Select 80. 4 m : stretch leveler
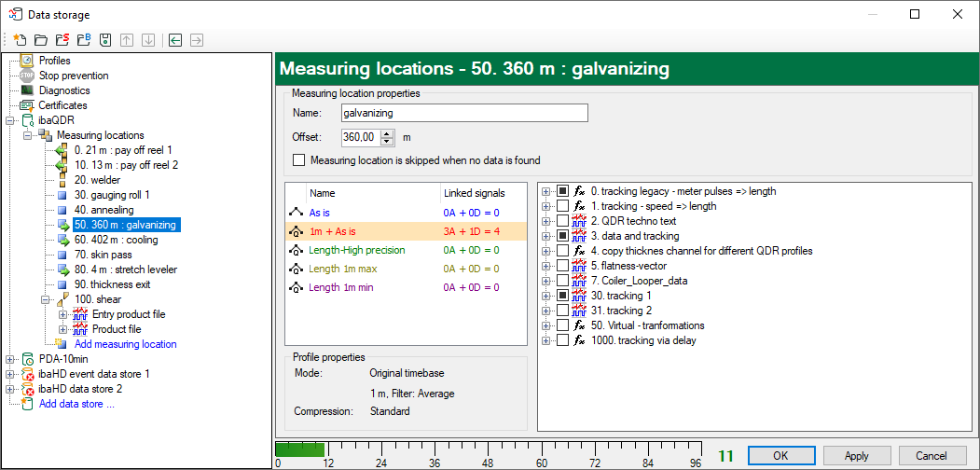 coord(126,270)
